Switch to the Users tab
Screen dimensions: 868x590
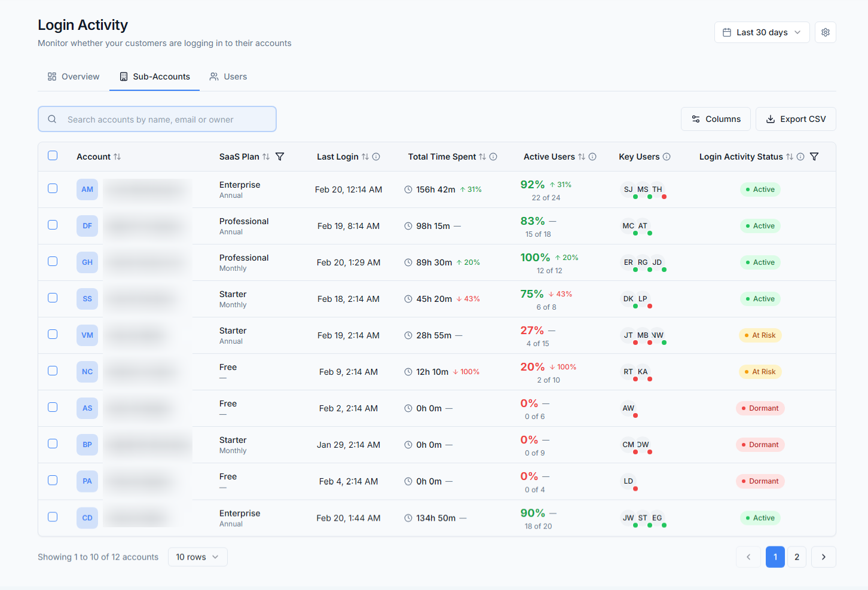[228, 77]
